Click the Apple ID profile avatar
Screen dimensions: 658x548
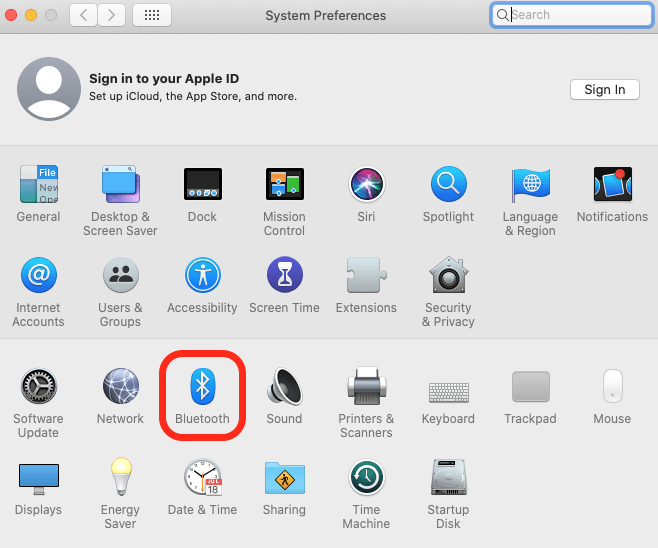point(49,89)
